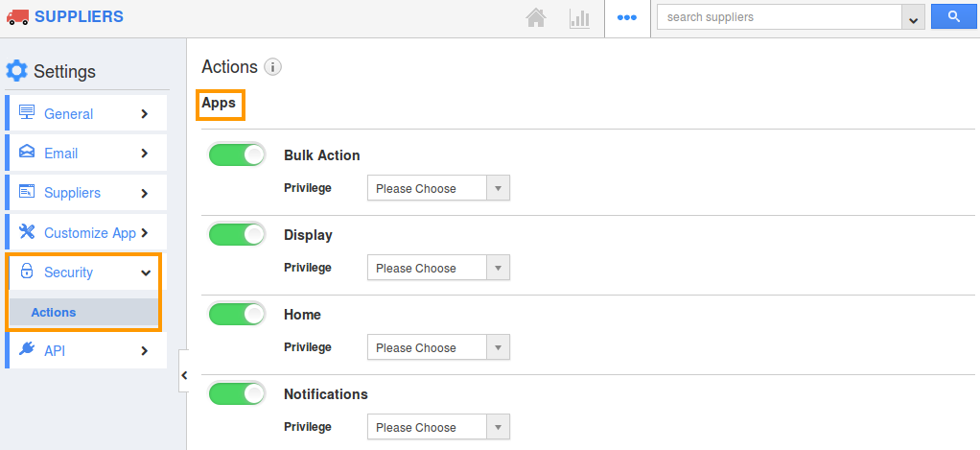Click the blue search magnifier button
Screen dimensions: 980x450
(953, 17)
